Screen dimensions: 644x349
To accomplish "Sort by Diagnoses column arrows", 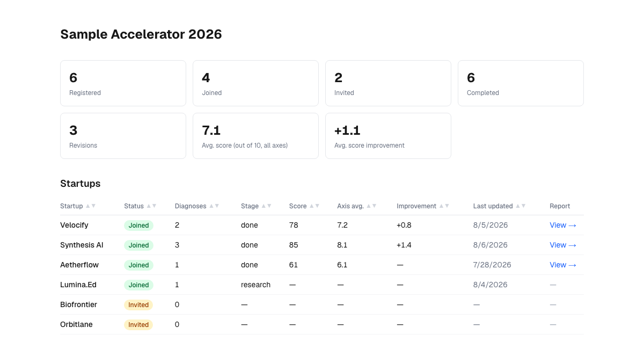I will point(214,206).
